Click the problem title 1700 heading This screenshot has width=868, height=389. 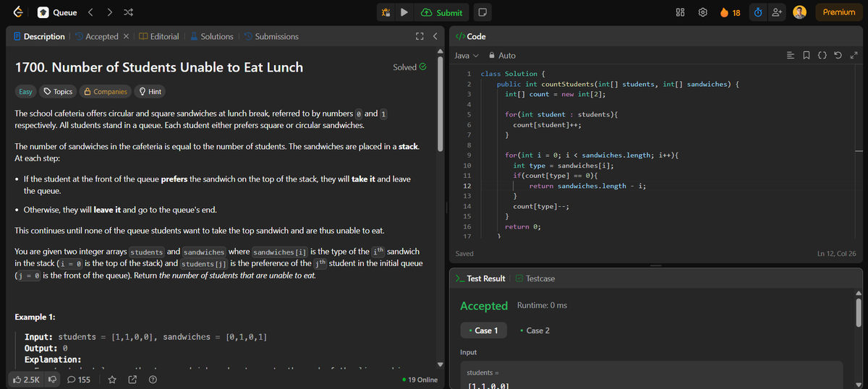(159, 67)
